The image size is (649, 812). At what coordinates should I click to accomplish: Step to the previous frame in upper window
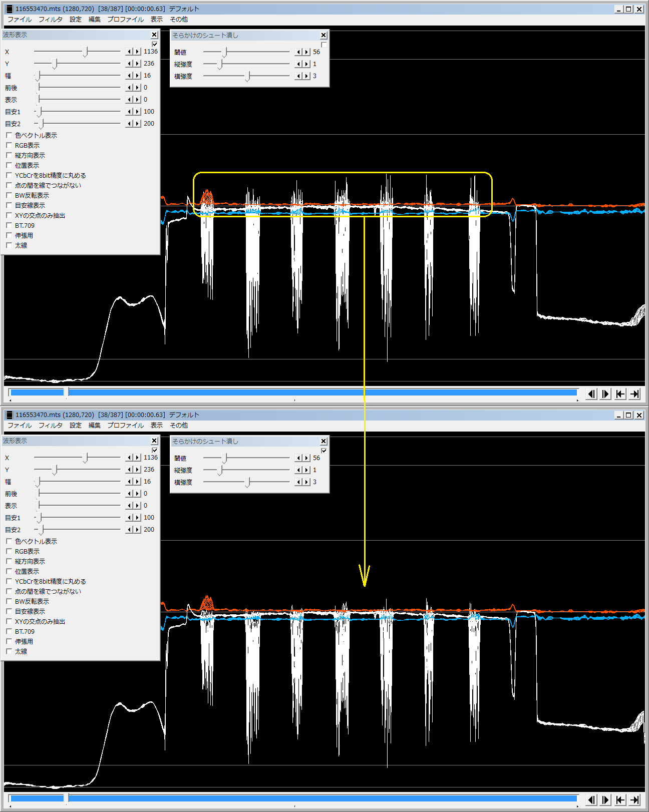(x=591, y=394)
